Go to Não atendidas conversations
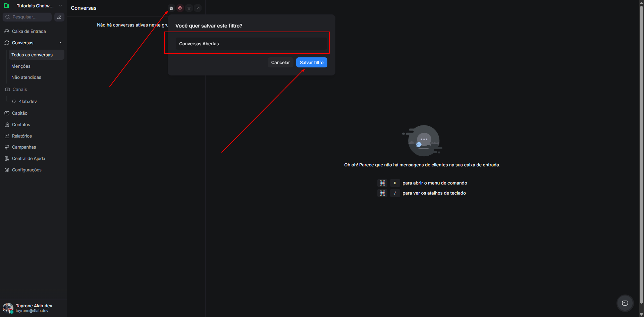The width and height of the screenshot is (644, 317). (x=26, y=77)
